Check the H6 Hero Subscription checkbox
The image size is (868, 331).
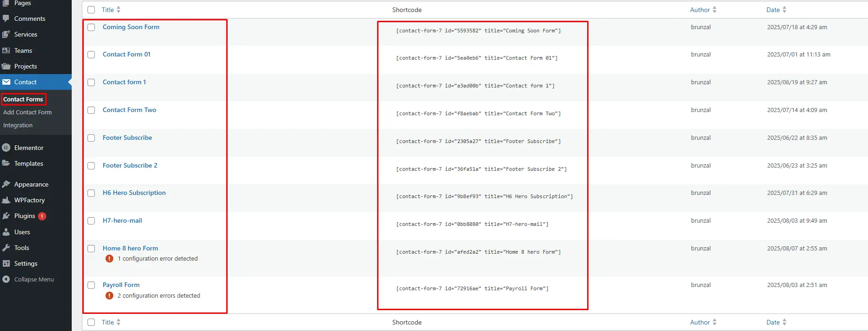91,193
